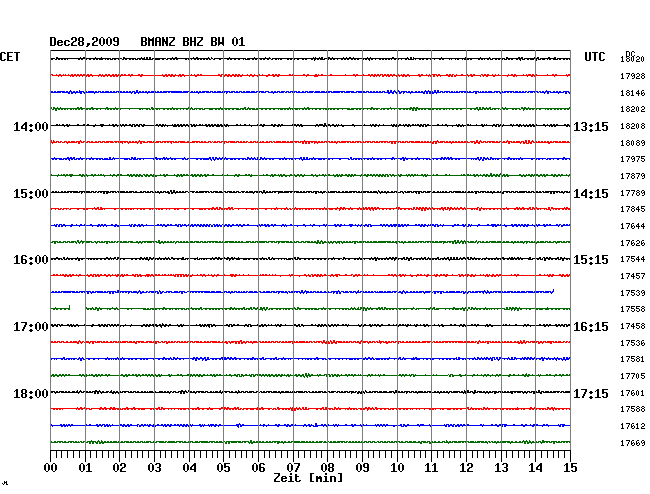Select the DC value "17612"

pyautogui.click(x=633, y=426)
